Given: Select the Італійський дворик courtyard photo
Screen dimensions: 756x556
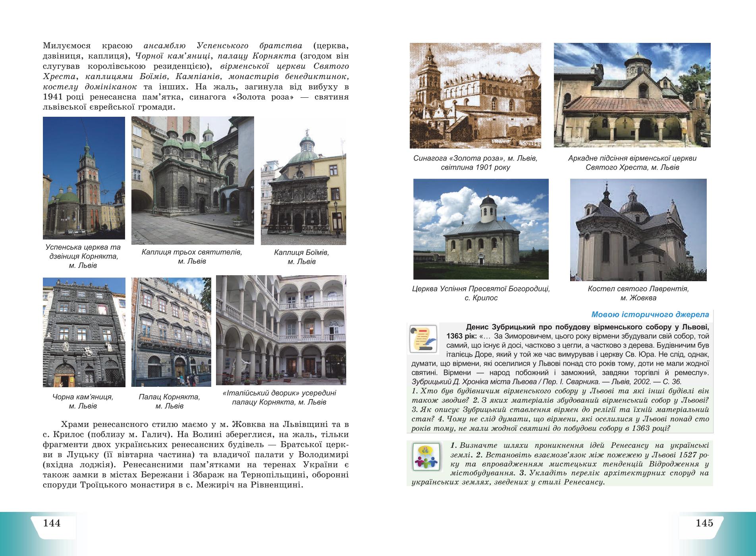Looking at the screenshot, I should point(281,330).
